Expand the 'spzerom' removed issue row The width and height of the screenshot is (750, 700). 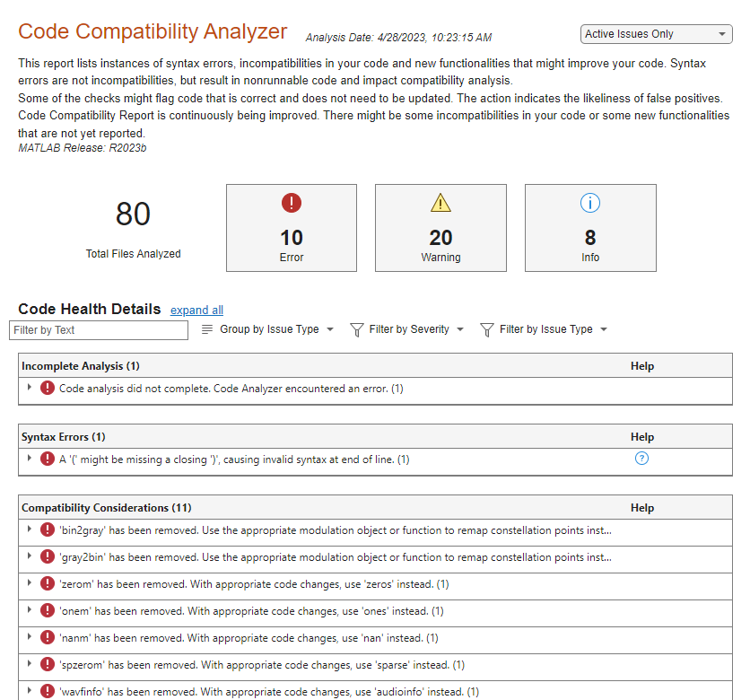click(x=28, y=665)
